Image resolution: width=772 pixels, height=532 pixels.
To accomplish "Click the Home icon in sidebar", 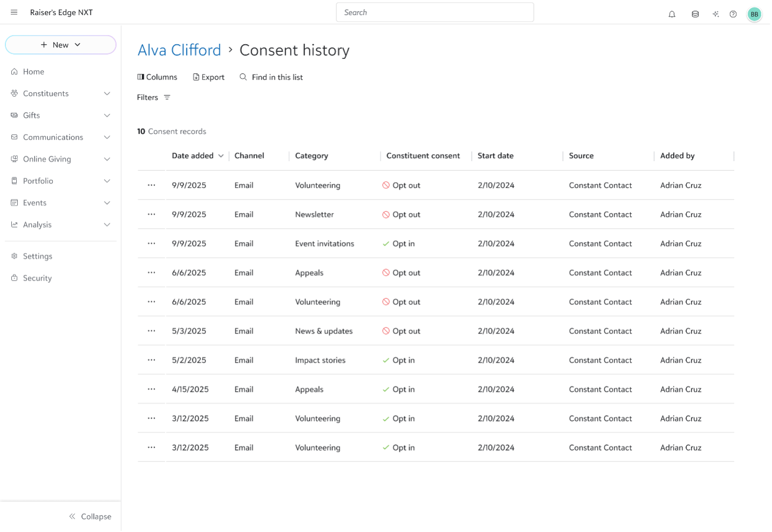I will tap(15, 71).
